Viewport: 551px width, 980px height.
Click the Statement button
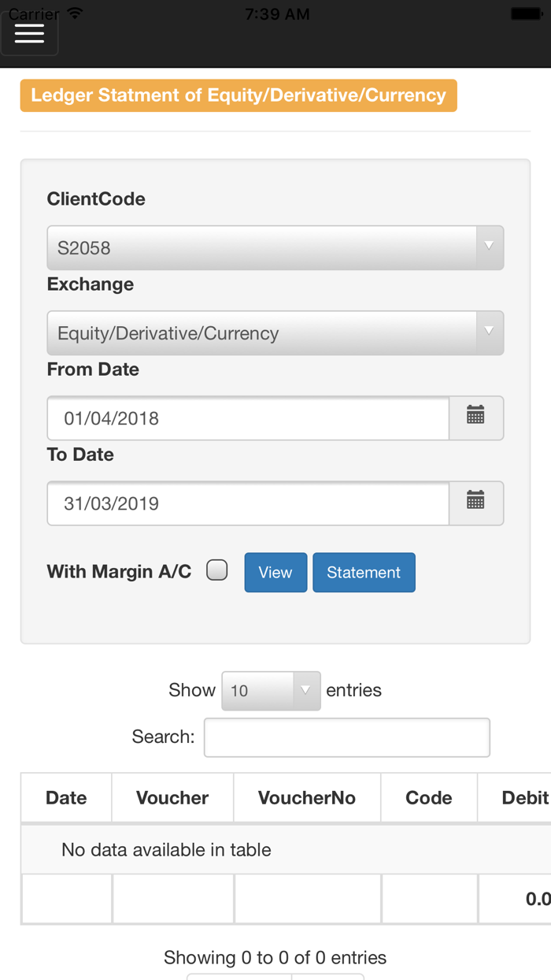point(364,572)
